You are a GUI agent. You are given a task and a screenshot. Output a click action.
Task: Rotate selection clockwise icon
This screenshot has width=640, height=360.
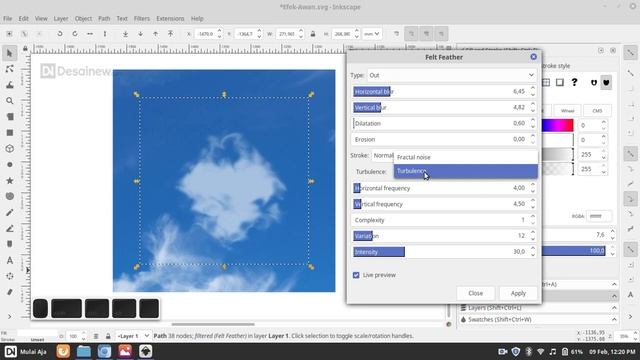pos(75,34)
